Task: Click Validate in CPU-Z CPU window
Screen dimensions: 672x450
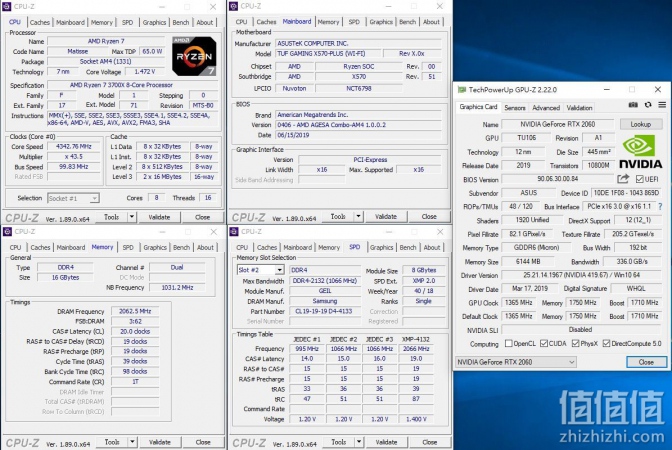Action: click(159, 217)
